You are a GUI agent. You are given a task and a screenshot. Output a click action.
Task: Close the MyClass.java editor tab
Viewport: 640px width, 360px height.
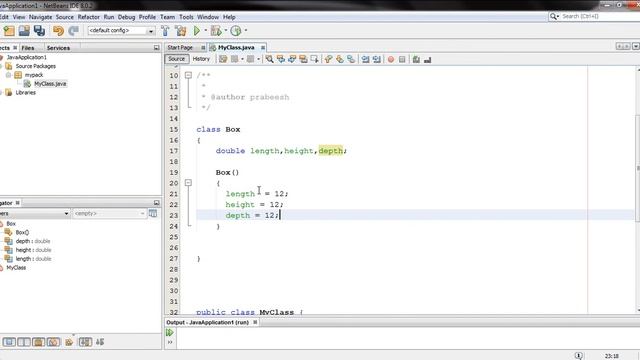(x=262, y=48)
